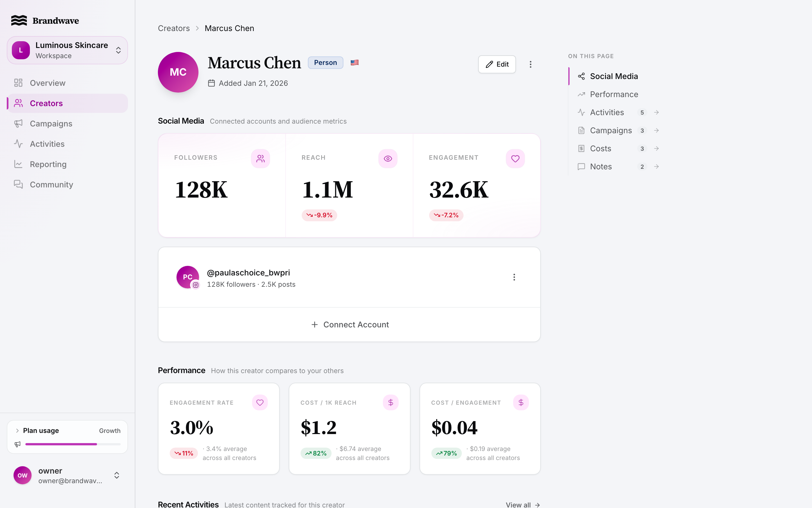Click the arrow next to Costs count
The width and height of the screenshot is (812, 508).
656,148
